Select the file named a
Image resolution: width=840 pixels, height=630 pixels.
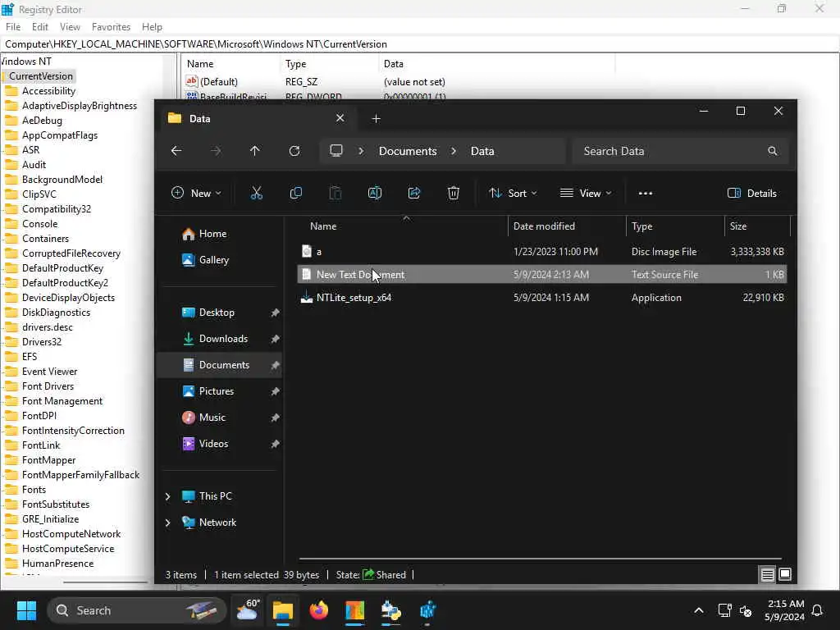click(x=541, y=252)
